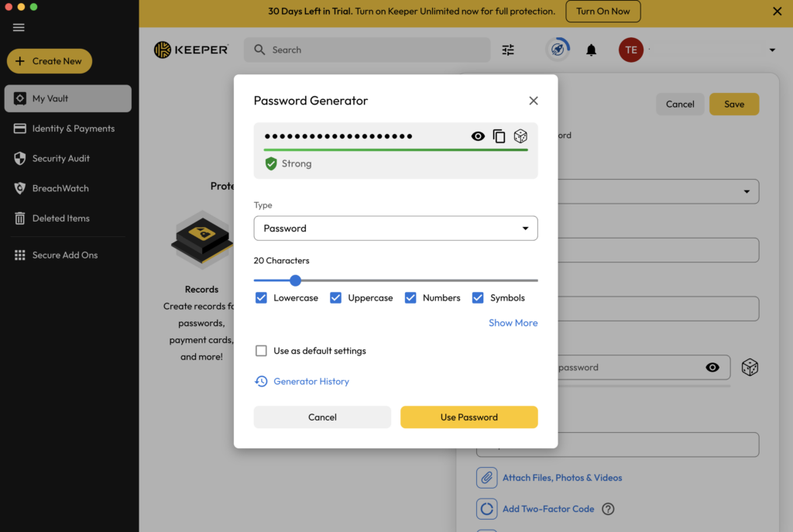Click the TE account avatar
793x532 pixels.
tap(630, 50)
